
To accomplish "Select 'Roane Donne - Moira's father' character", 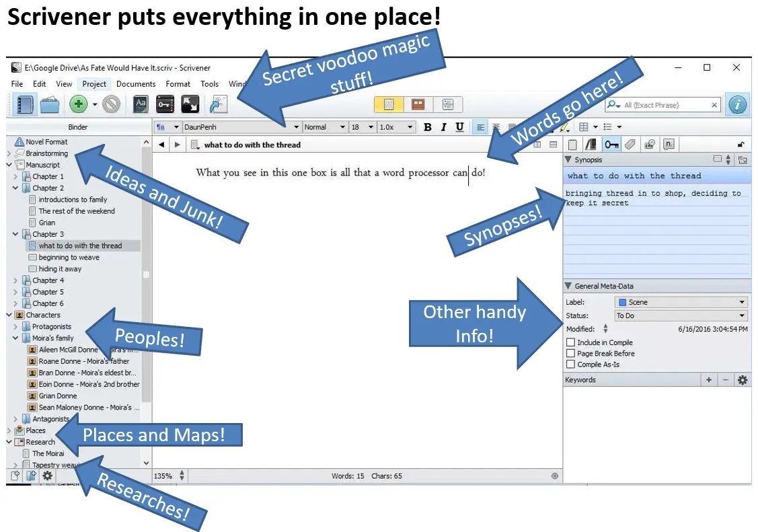I will coord(84,361).
